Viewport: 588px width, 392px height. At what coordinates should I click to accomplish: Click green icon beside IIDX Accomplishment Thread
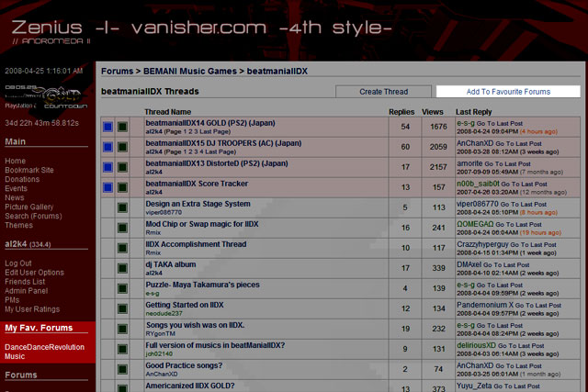(122, 248)
